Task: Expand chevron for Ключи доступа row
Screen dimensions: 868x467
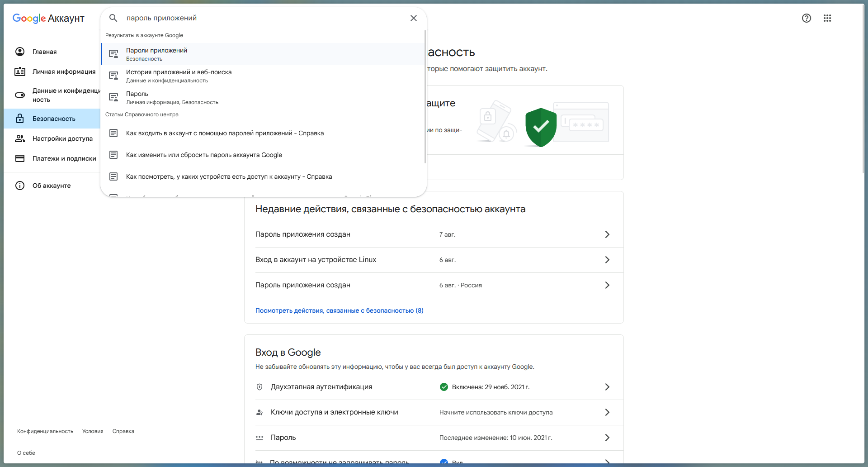Action: [x=607, y=412]
